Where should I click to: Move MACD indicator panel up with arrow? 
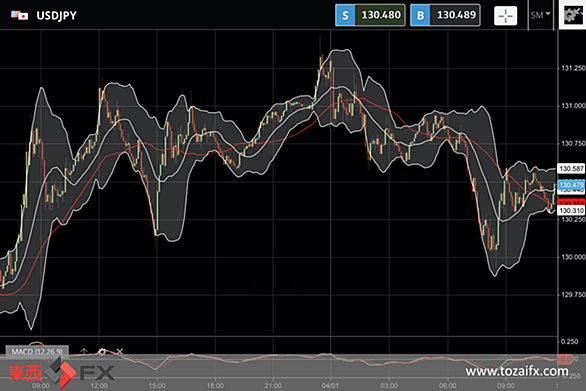pos(84,351)
